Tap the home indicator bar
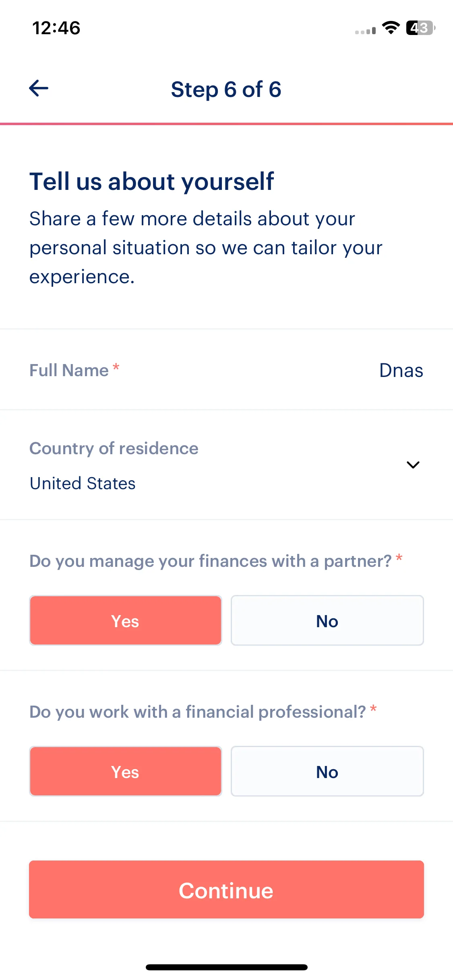 click(226, 967)
